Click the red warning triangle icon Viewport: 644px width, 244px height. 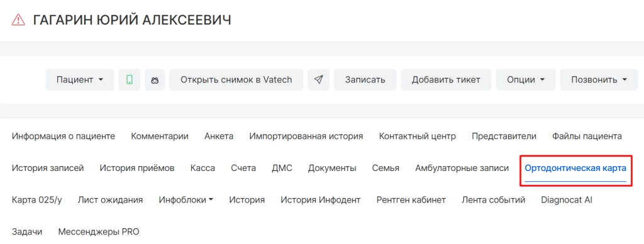point(18,19)
